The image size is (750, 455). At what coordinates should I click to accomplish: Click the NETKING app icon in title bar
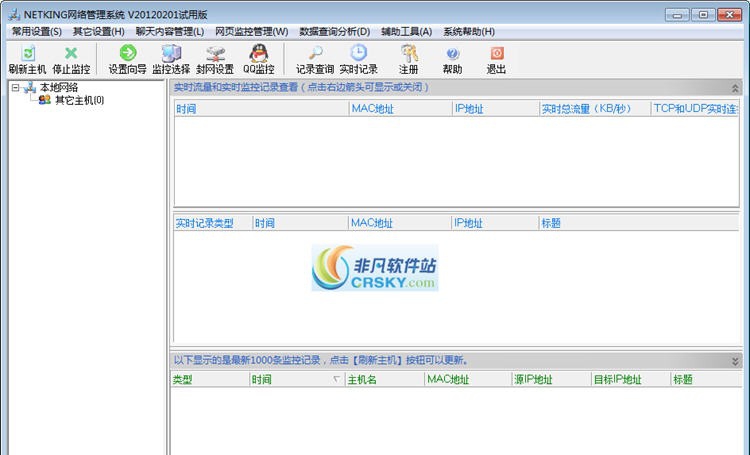14,14
